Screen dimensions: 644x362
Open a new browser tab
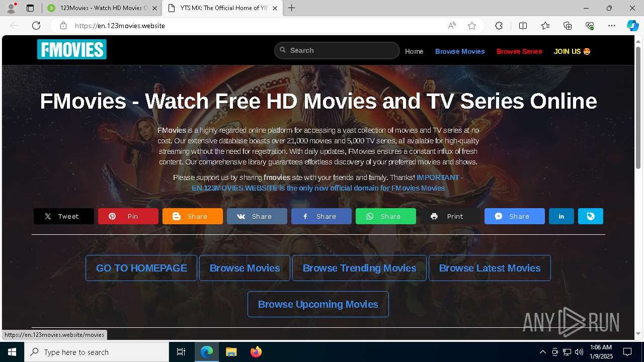pyautogui.click(x=292, y=8)
